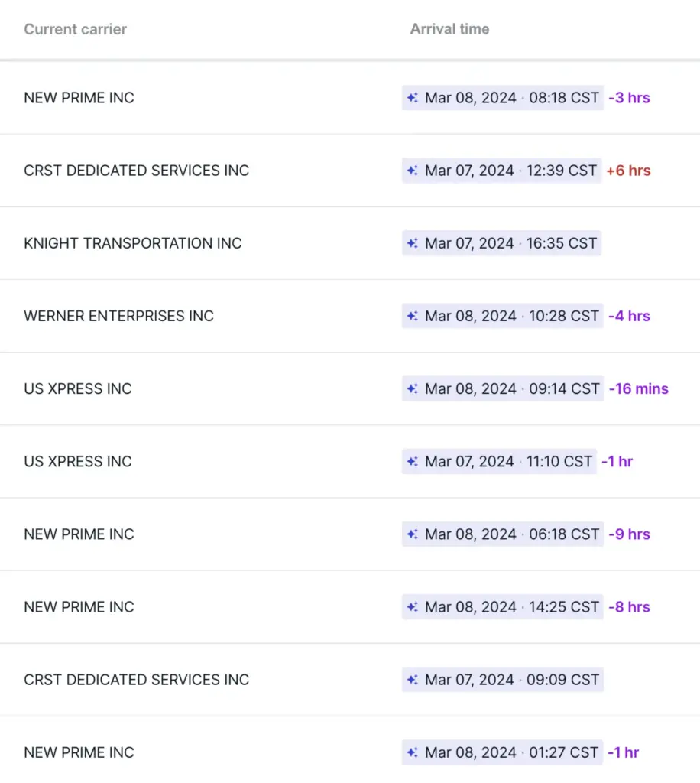Click the Current carrier column header

75,29
